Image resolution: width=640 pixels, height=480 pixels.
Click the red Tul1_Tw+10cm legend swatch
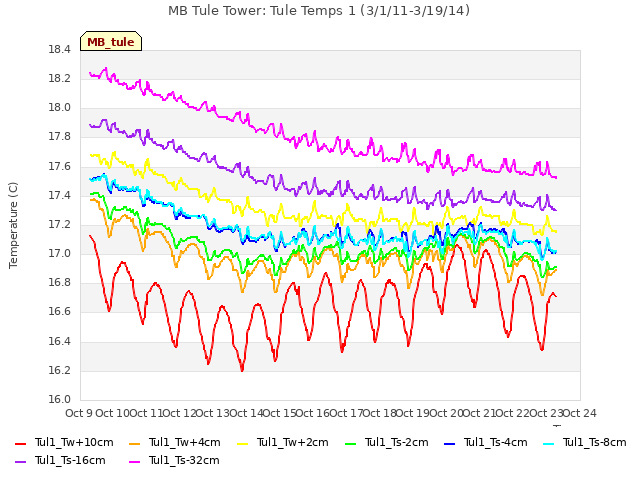pos(20,443)
